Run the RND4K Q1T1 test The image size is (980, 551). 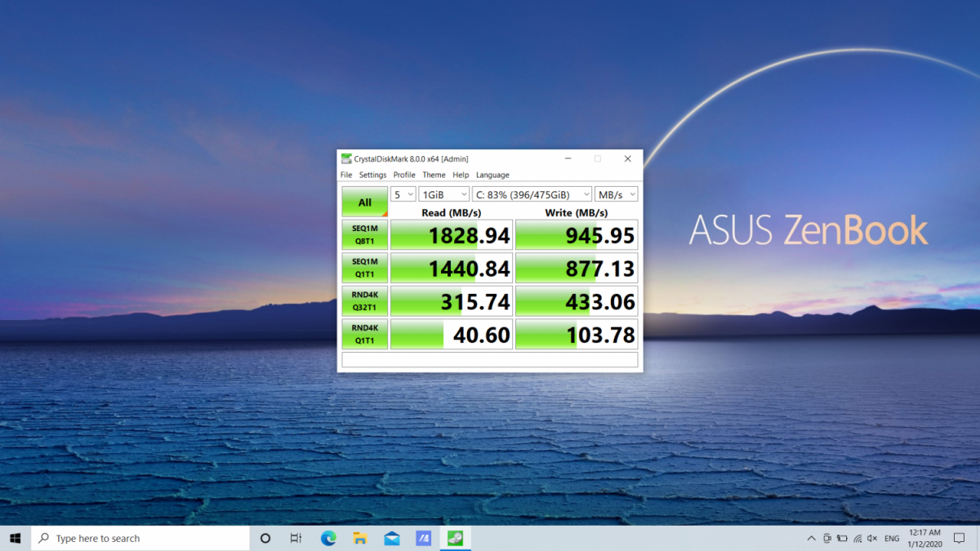coord(364,335)
